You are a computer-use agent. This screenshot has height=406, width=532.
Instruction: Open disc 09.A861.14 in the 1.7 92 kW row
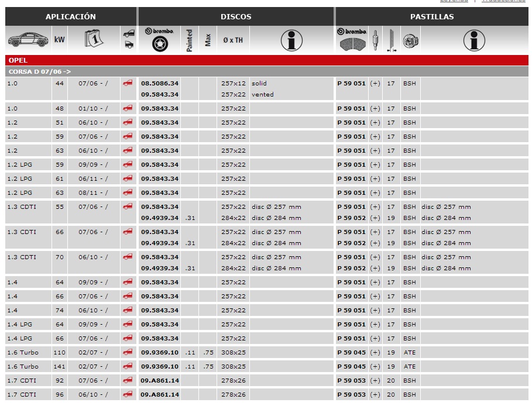159,381
